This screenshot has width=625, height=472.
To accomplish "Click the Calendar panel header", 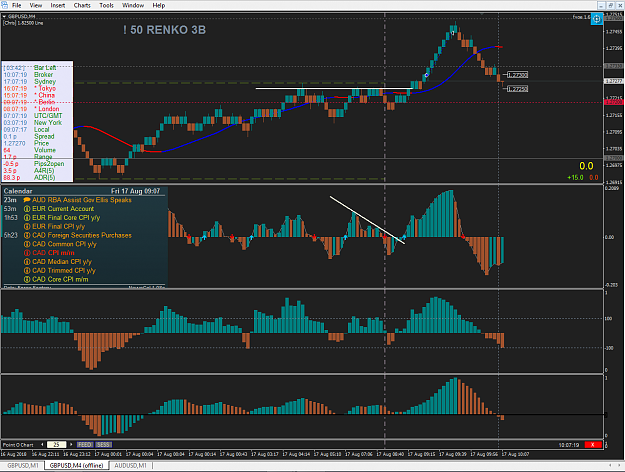I will 83,191.
